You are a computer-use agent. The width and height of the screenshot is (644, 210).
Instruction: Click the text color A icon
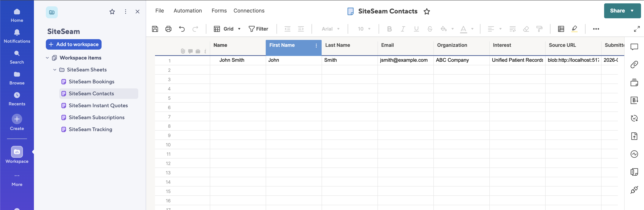click(x=463, y=29)
